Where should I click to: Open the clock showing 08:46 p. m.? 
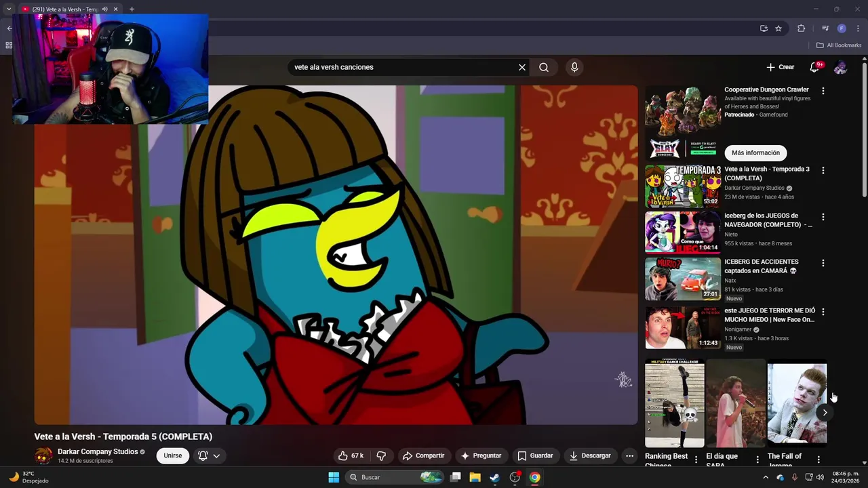[846, 477]
